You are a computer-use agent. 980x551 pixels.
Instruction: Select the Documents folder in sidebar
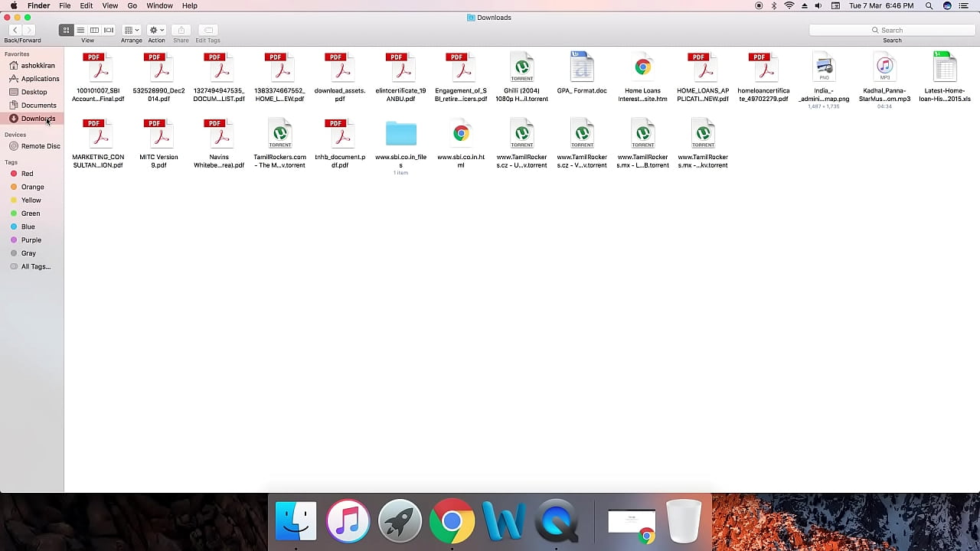point(38,105)
